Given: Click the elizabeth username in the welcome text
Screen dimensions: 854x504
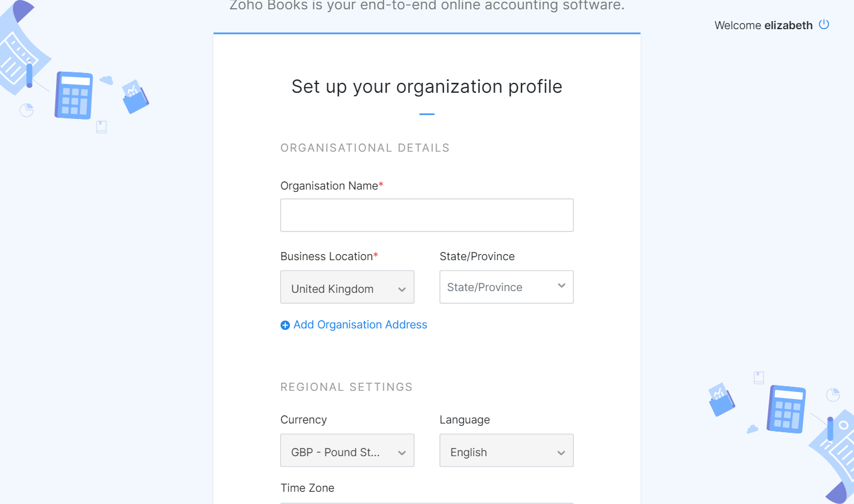Looking at the screenshot, I should [788, 25].
